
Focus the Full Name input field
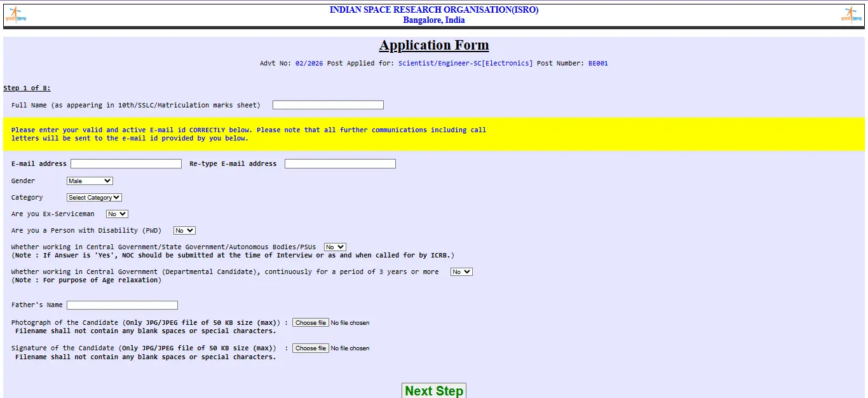(x=328, y=105)
